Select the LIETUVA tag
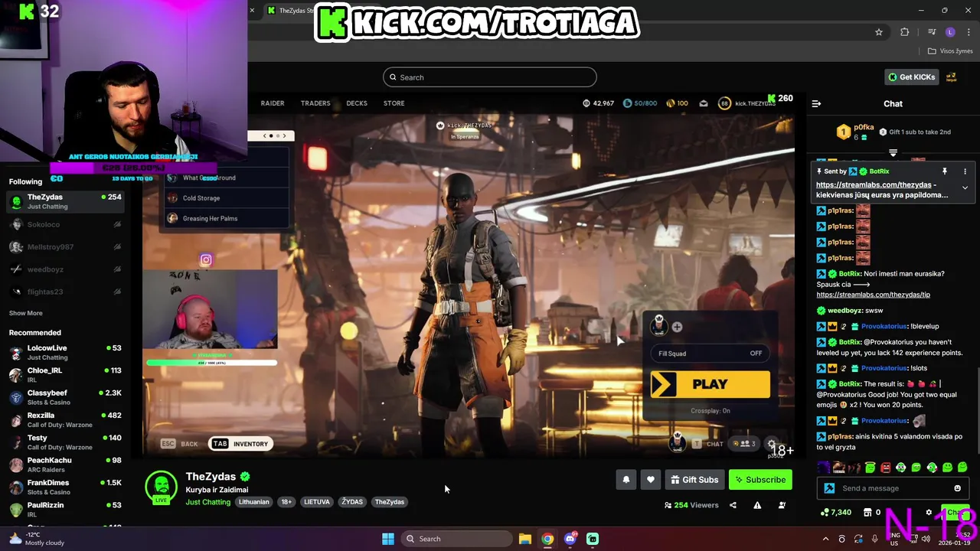 coord(317,502)
